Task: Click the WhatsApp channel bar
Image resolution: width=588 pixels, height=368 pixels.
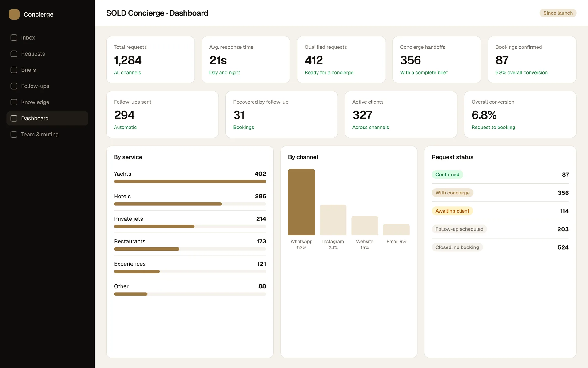Action: (x=301, y=202)
